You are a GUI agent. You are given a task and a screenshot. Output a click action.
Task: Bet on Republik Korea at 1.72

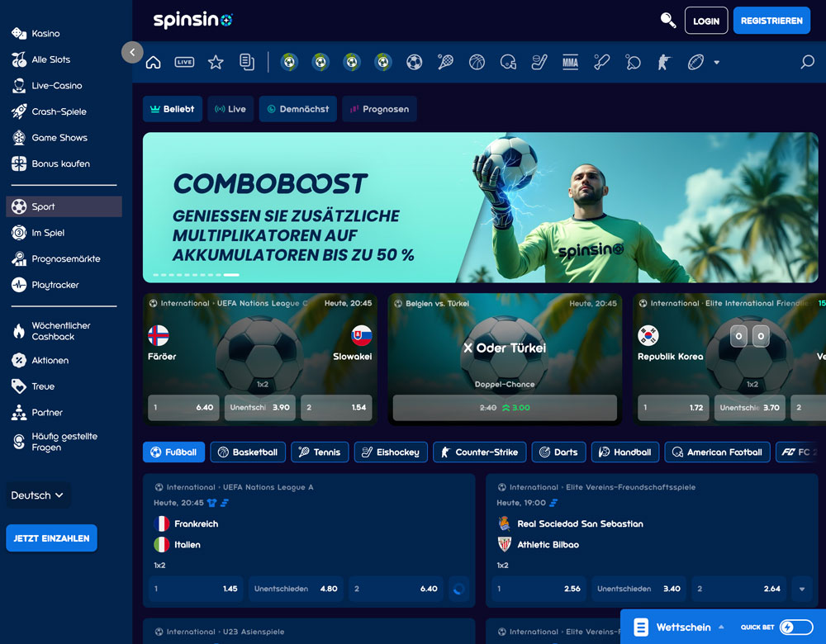coord(673,408)
